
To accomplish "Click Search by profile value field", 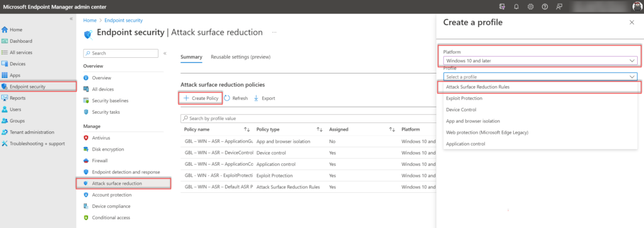I will pos(308,119).
